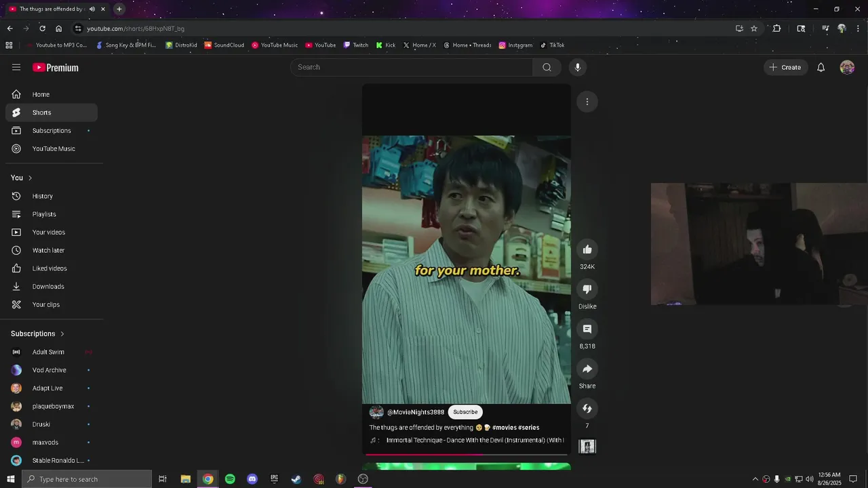Show hidden system tray icons

point(755,479)
